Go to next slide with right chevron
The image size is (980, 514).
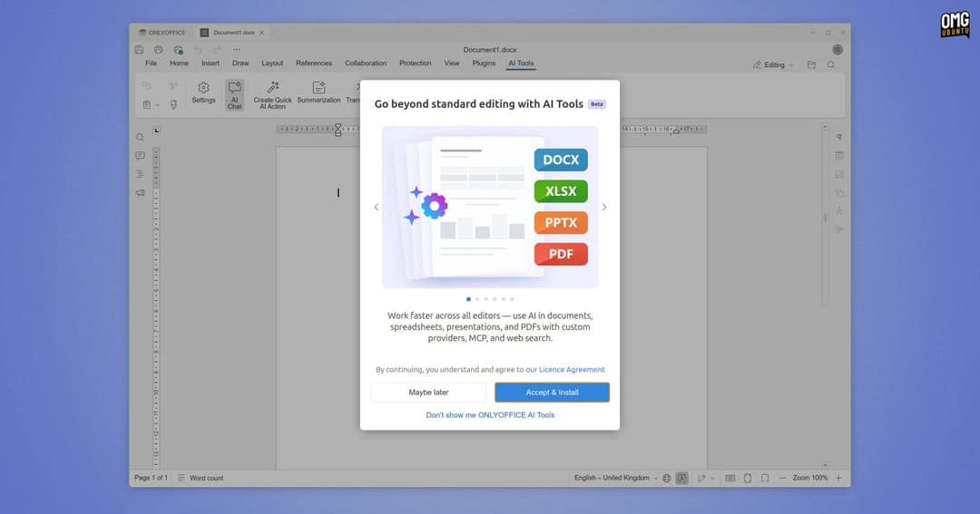604,208
